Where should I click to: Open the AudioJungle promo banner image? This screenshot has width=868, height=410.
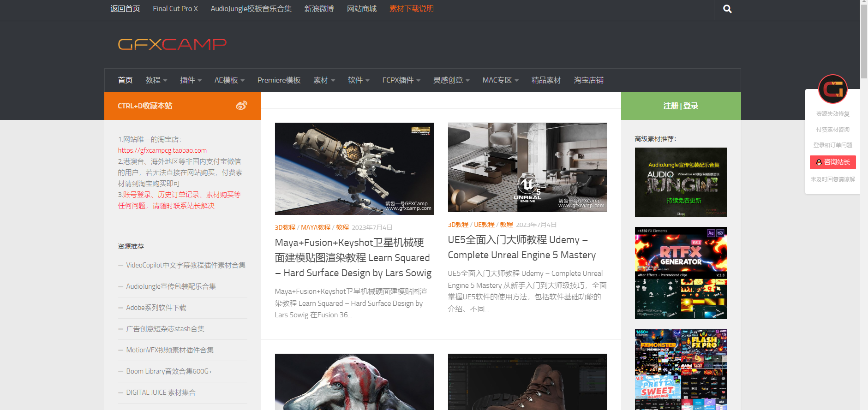click(x=681, y=182)
